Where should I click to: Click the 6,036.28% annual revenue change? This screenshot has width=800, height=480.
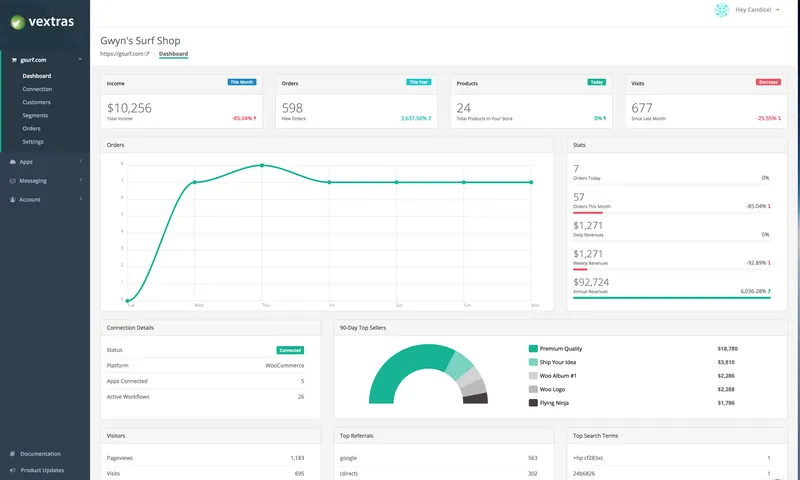click(756, 291)
